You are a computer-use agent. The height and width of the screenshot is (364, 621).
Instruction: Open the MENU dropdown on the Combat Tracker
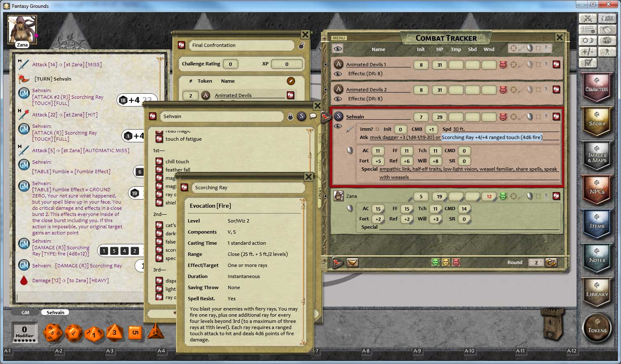tap(338, 38)
